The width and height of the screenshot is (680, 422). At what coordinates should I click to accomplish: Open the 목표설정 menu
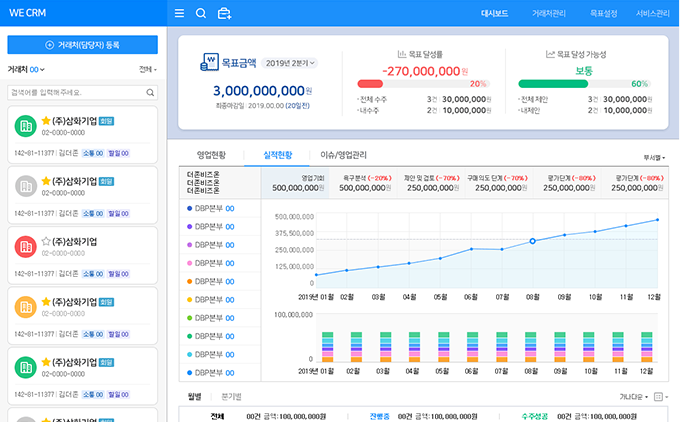(603, 13)
